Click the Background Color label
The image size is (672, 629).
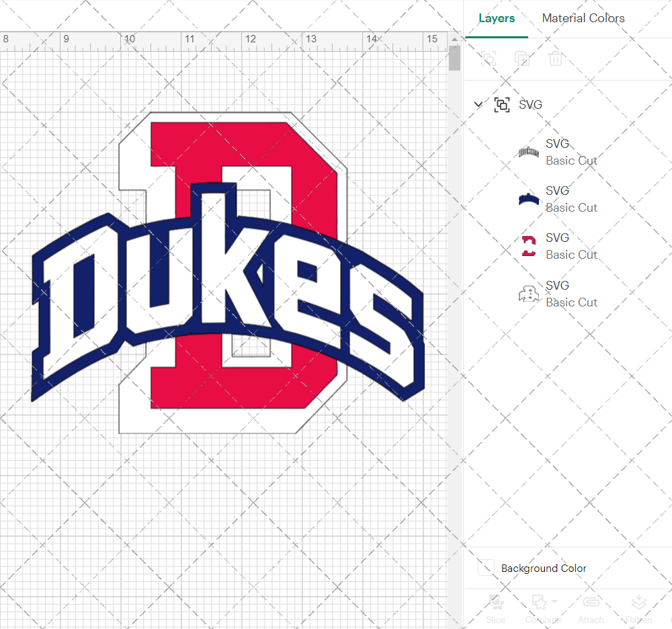point(544,568)
